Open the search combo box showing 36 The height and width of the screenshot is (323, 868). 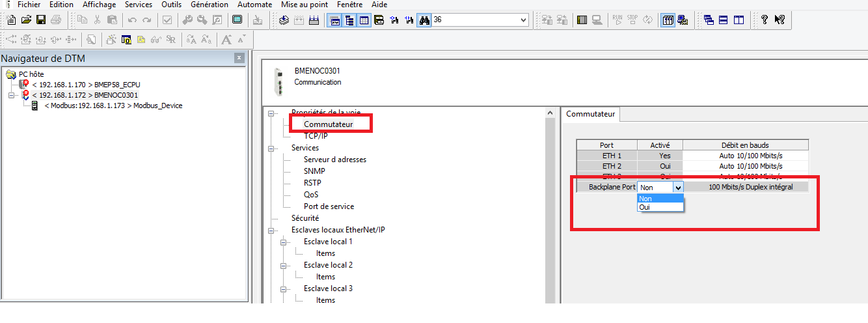pyautogui.click(x=524, y=20)
